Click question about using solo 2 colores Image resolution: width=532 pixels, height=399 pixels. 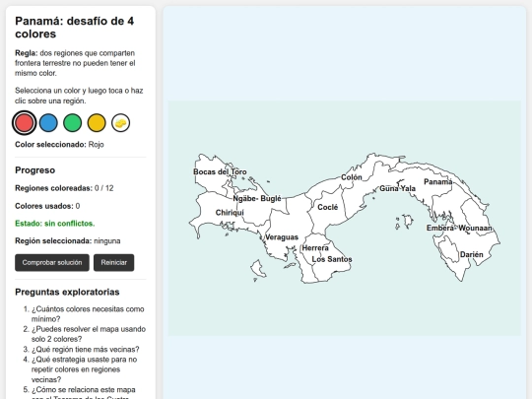coord(89,334)
